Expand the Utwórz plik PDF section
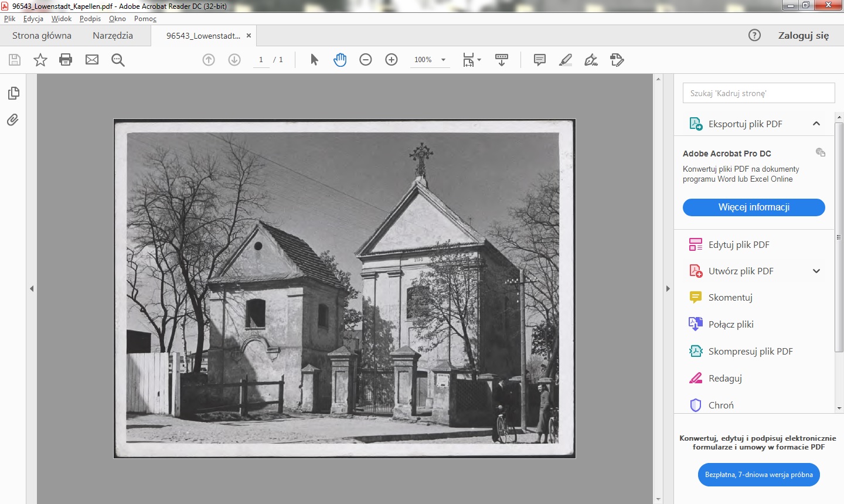 click(x=816, y=271)
